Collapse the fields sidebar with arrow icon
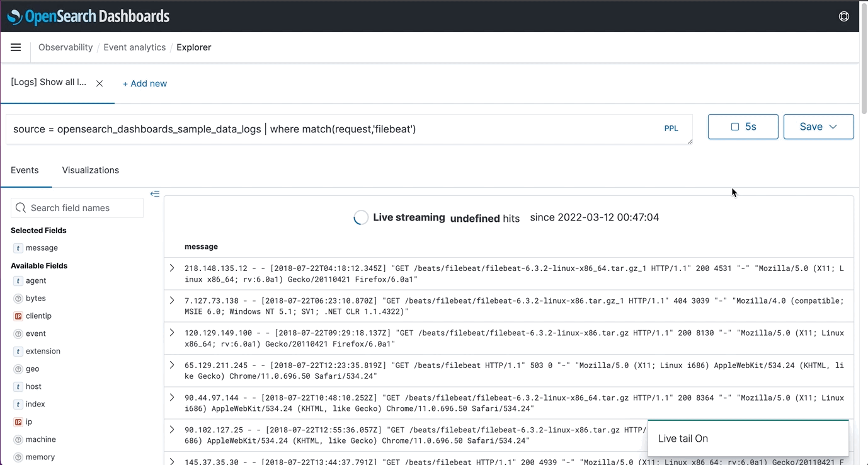This screenshot has height=465, width=868. (x=155, y=193)
